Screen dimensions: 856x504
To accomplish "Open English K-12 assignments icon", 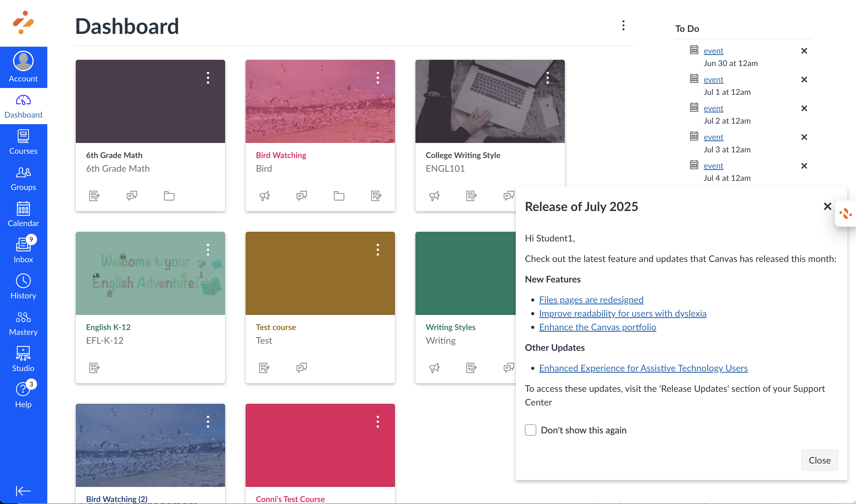I will (x=94, y=368).
